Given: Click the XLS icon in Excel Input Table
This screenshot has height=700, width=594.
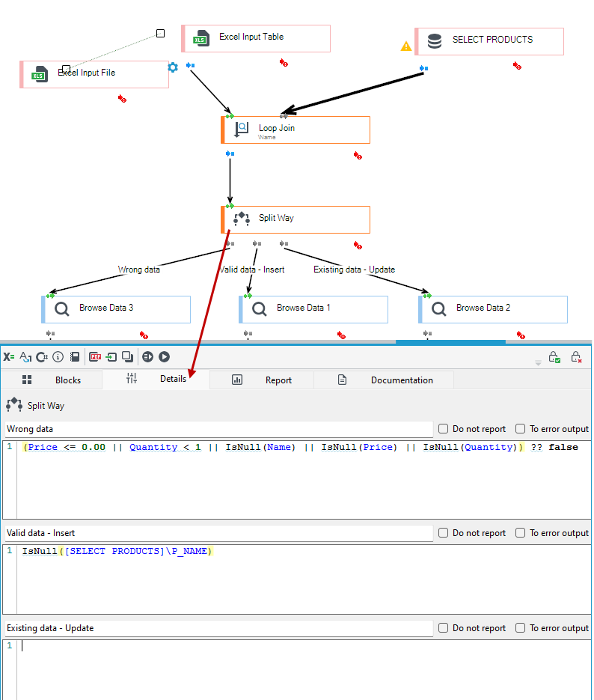Looking at the screenshot, I should [201, 38].
